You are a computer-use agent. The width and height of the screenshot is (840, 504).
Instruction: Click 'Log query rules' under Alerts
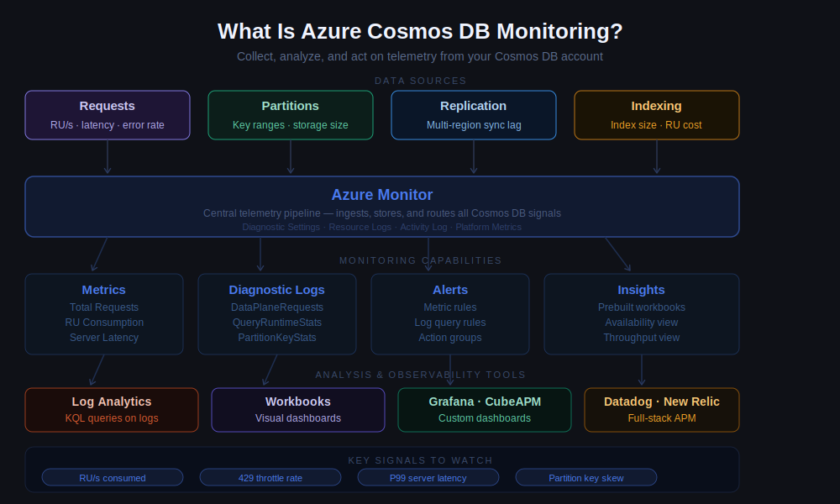click(x=450, y=323)
